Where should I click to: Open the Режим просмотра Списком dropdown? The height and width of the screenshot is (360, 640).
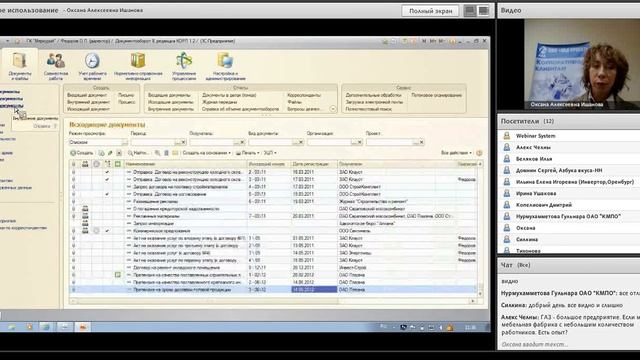point(124,142)
